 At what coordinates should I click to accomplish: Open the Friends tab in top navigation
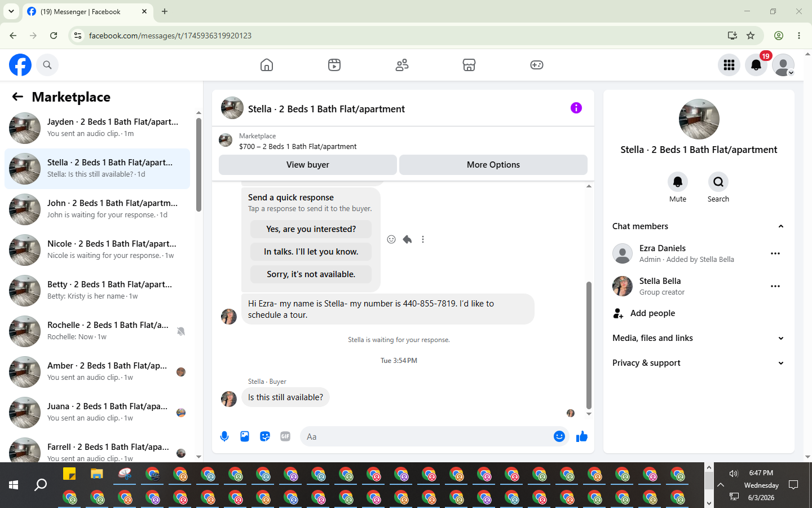[x=402, y=65]
